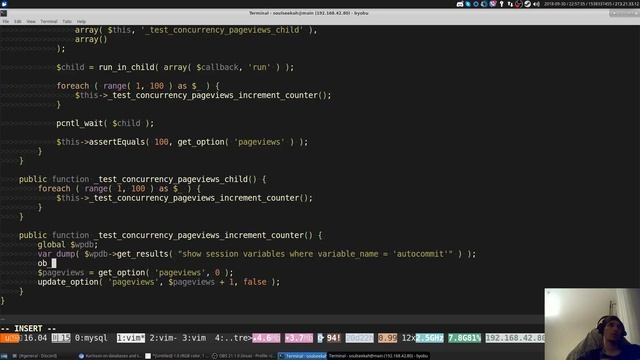Image resolution: width=640 pixels, height=360 pixels.
Task: Click the 0.99 load average indicator
Action: click(387, 338)
